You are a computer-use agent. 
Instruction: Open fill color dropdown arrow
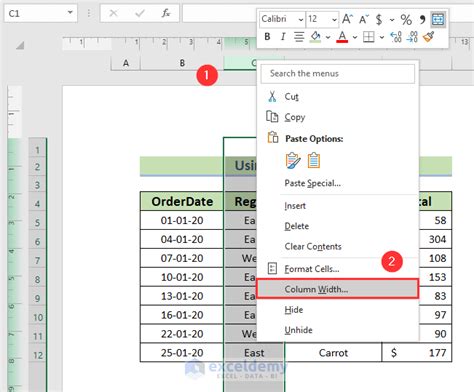[x=328, y=37]
